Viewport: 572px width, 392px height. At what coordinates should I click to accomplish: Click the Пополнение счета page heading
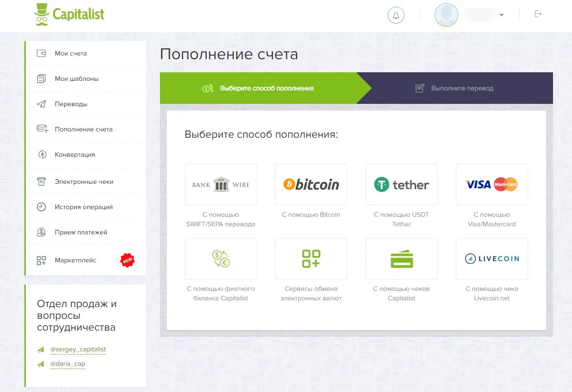coord(229,55)
